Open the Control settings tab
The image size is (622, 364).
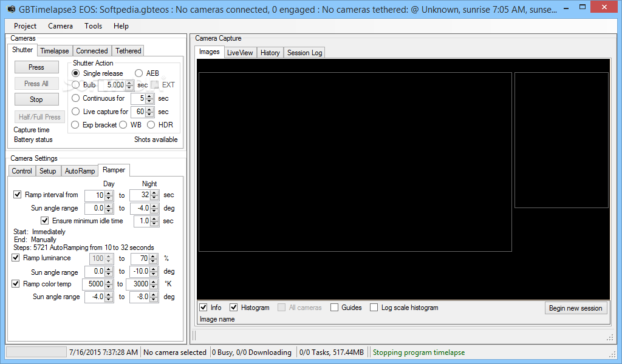(x=22, y=170)
